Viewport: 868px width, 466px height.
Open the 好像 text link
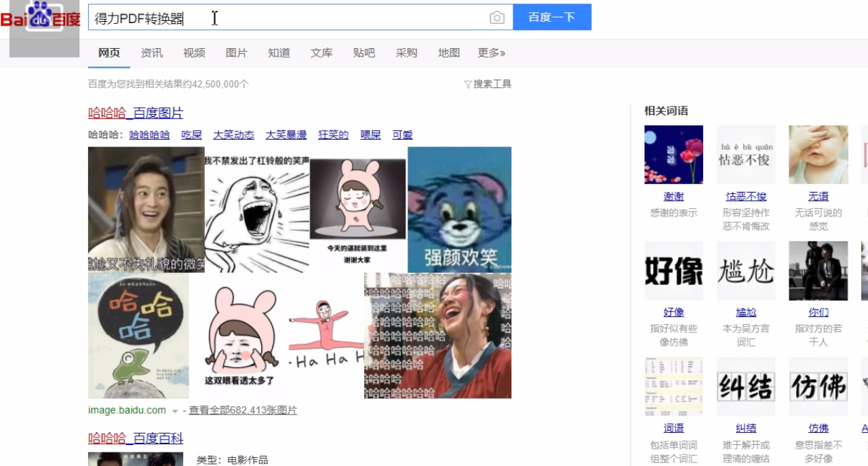[x=673, y=313]
